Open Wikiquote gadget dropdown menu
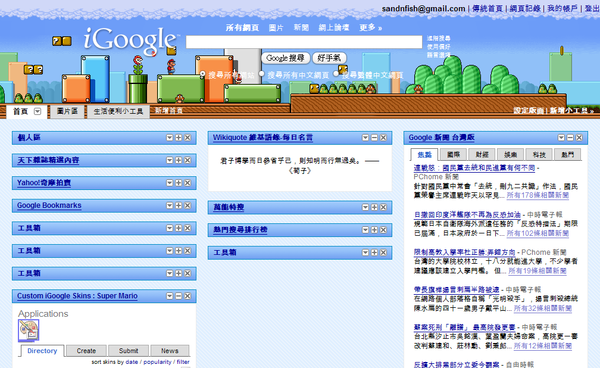The image size is (600, 368). (365, 138)
